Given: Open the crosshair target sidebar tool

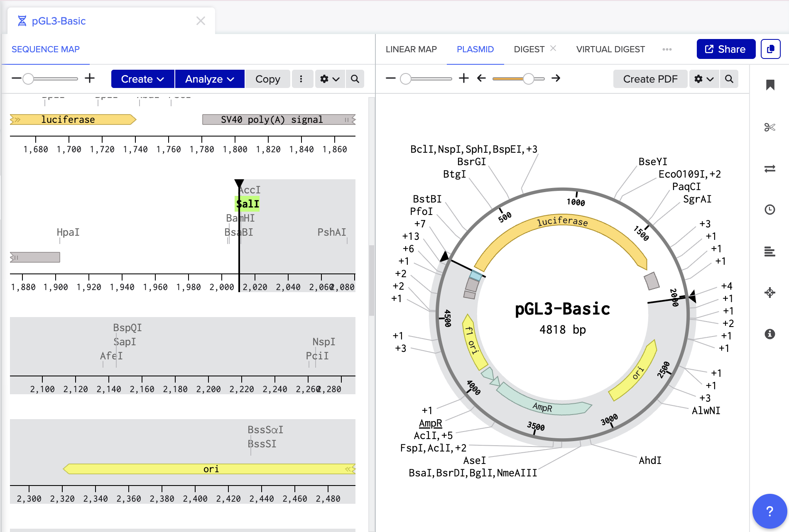Looking at the screenshot, I should [x=770, y=293].
